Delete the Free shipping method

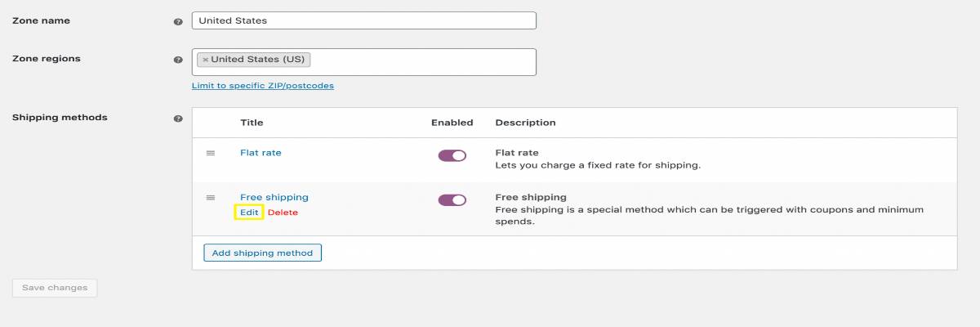coord(283,213)
